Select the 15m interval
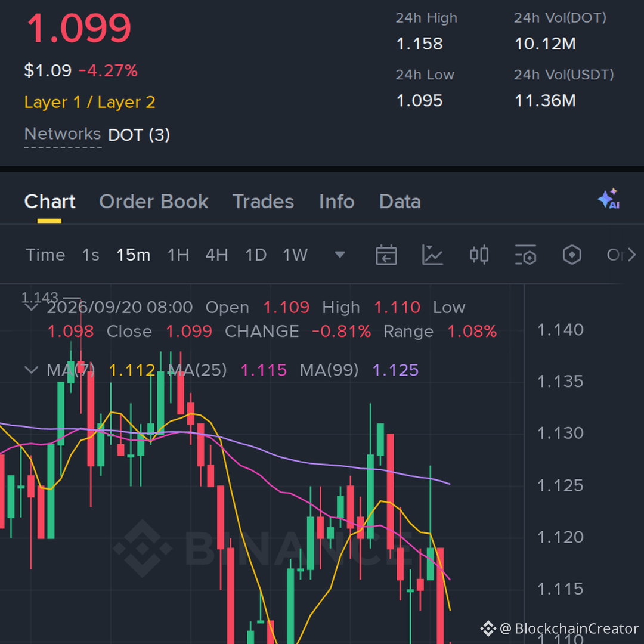The width and height of the screenshot is (644, 644). (x=133, y=255)
